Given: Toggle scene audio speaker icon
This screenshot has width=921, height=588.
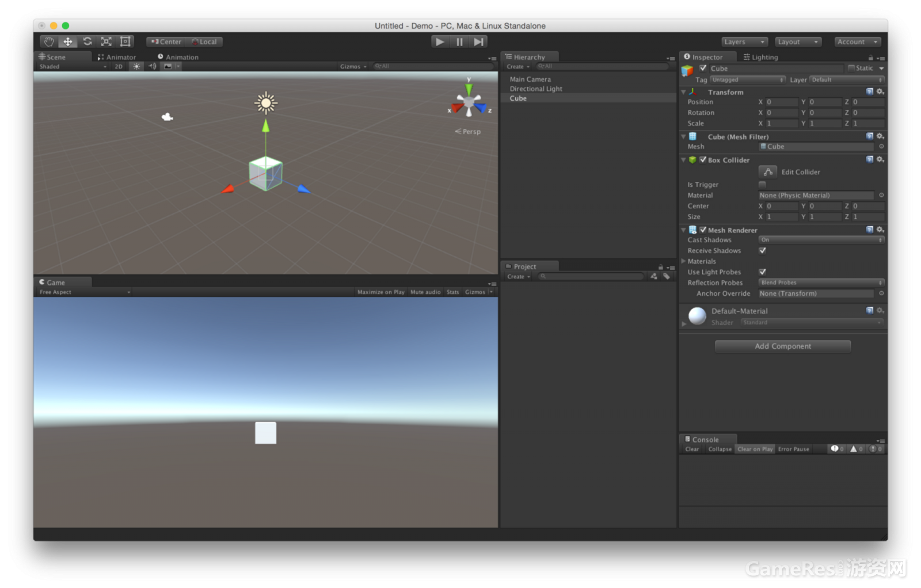Looking at the screenshot, I should point(152,66).
